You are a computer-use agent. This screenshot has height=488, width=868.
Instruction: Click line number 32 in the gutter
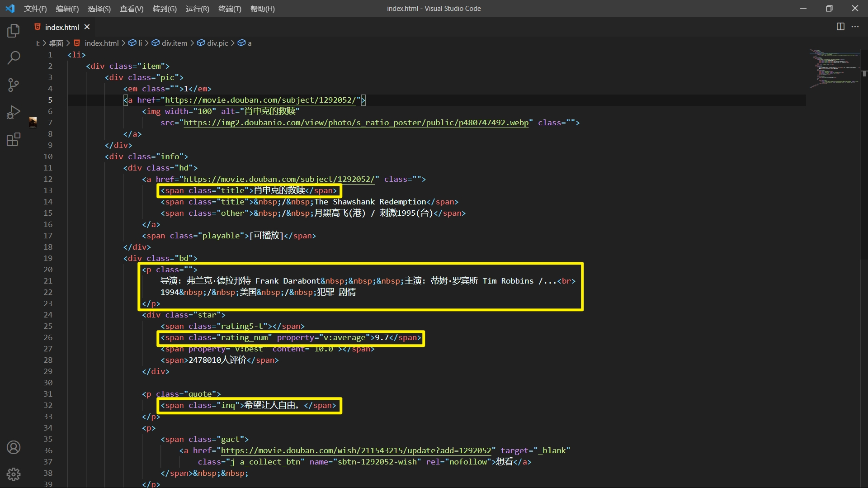[48, 405]
